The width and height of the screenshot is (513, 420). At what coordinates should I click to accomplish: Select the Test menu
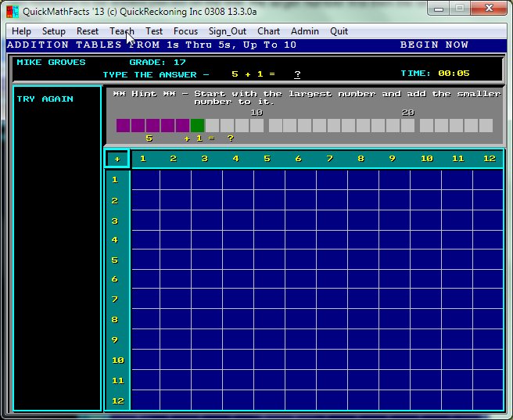pyautogui.click(x=154, y=31)
